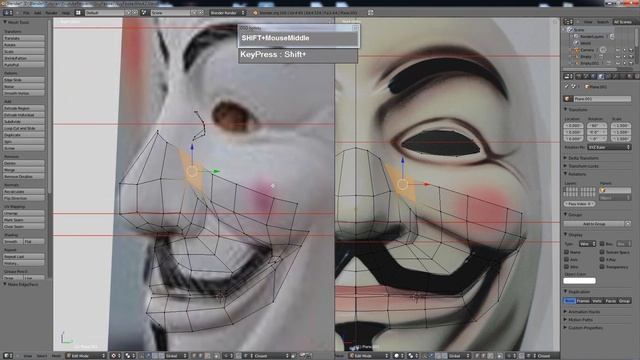The image size is (640, 360).
Task: Click the fullscreen toggle icon in top header
Action: (370, 13)
